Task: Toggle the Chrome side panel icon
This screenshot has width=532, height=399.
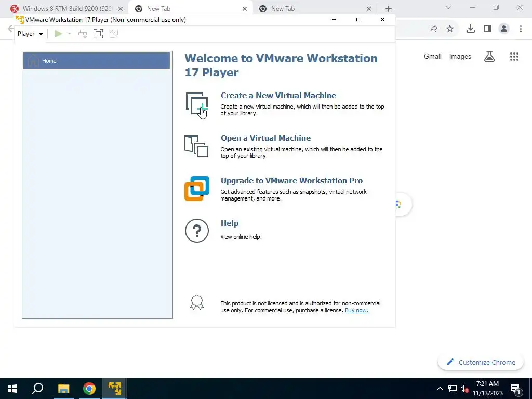Action: (x=487, y=29)
